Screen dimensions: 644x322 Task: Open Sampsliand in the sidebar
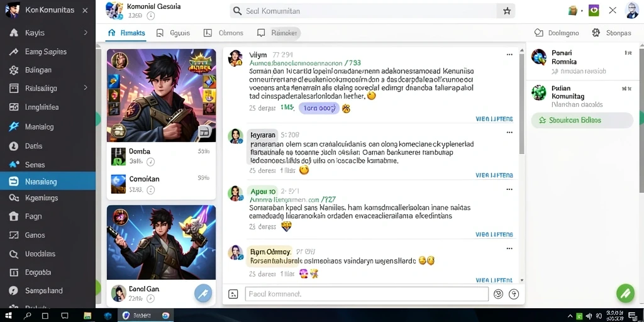pos(48,291)
